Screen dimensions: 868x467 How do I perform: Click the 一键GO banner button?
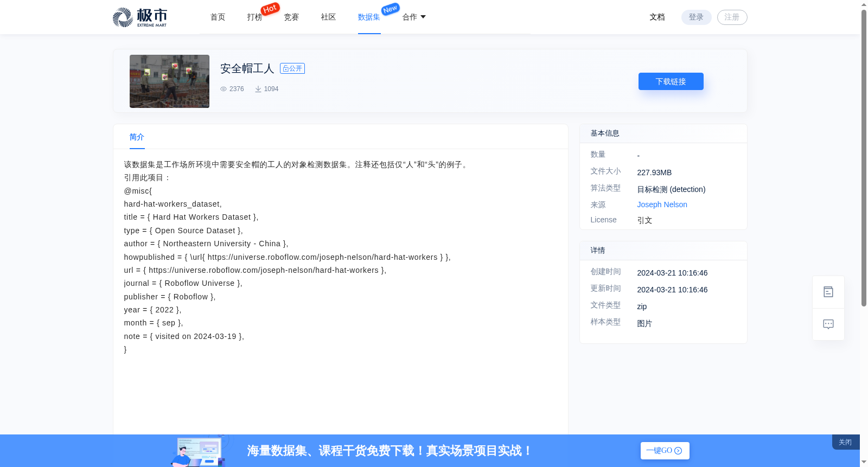(x=665, y=451)
